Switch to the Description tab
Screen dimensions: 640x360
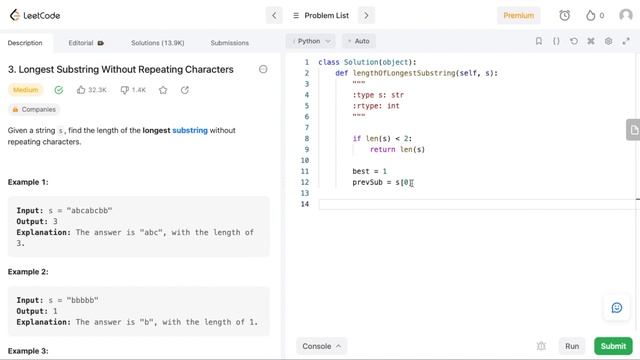point(25,43)
